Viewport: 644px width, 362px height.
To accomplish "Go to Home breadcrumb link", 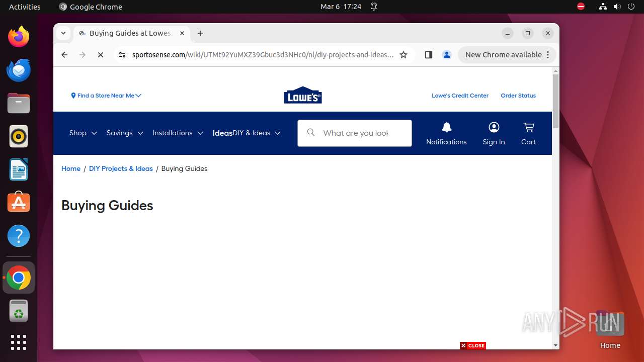I will pos(71,168).
